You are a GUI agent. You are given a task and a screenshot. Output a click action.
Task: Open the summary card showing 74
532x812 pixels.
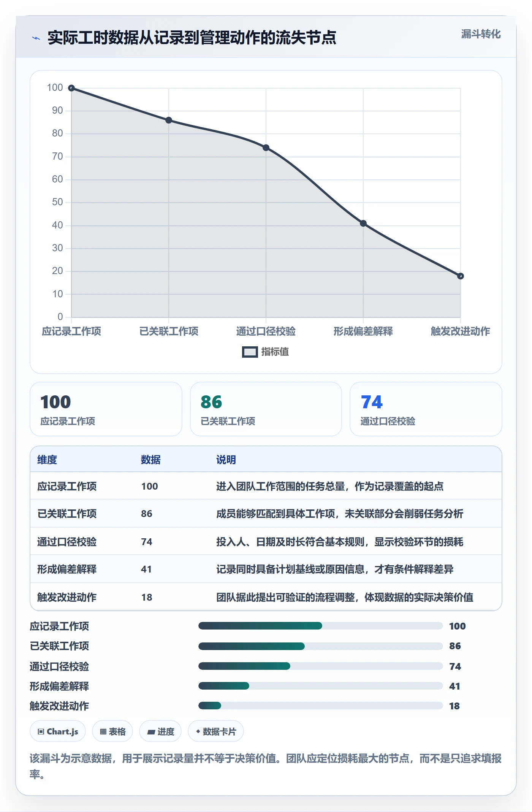[426, 409]
